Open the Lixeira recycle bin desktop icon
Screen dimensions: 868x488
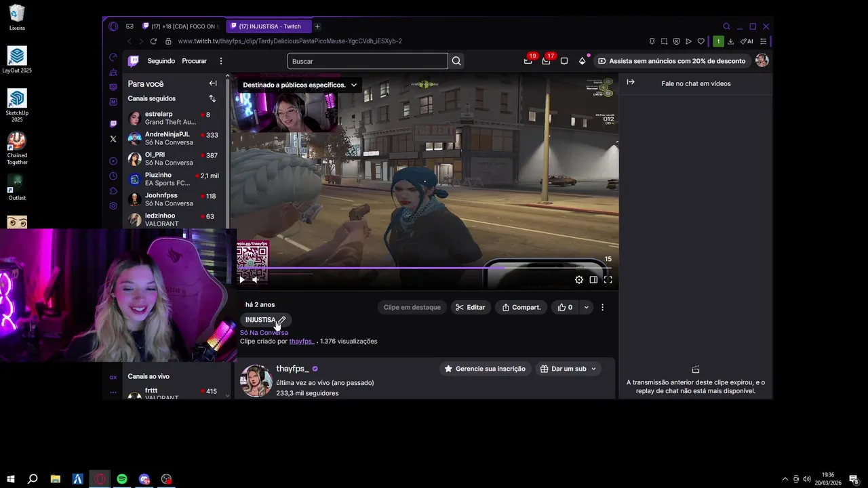coord(17,18)
